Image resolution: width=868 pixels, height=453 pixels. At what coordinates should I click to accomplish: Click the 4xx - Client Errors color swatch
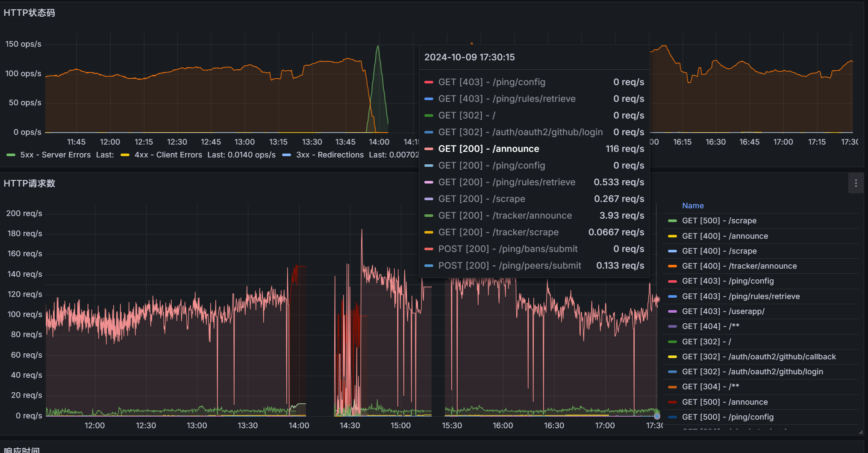(x=125, y=155)
